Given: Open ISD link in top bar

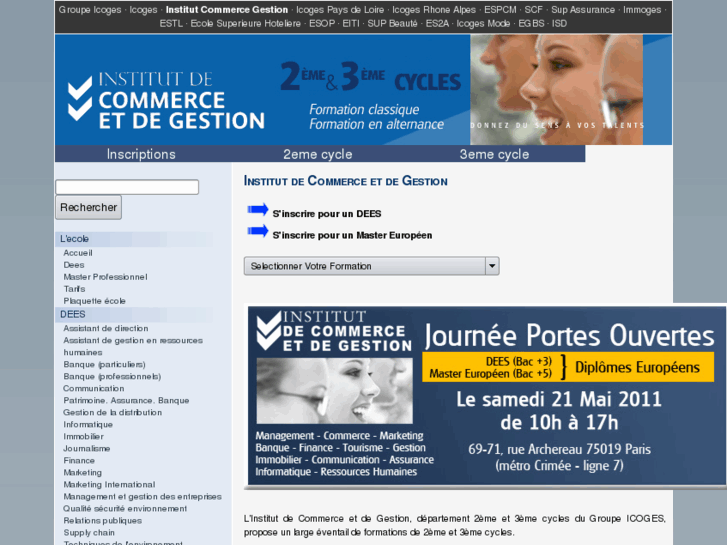Looking at the screenshot, I should (x=559, y=24).
